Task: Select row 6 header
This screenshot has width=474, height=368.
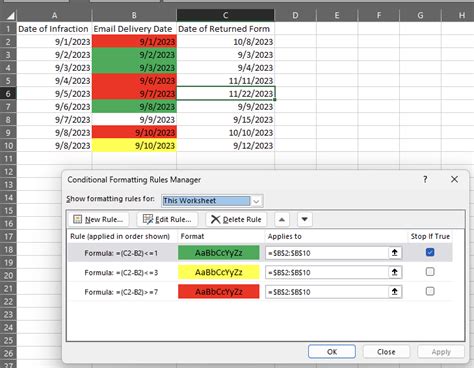Action: click(x=8, y=94)
